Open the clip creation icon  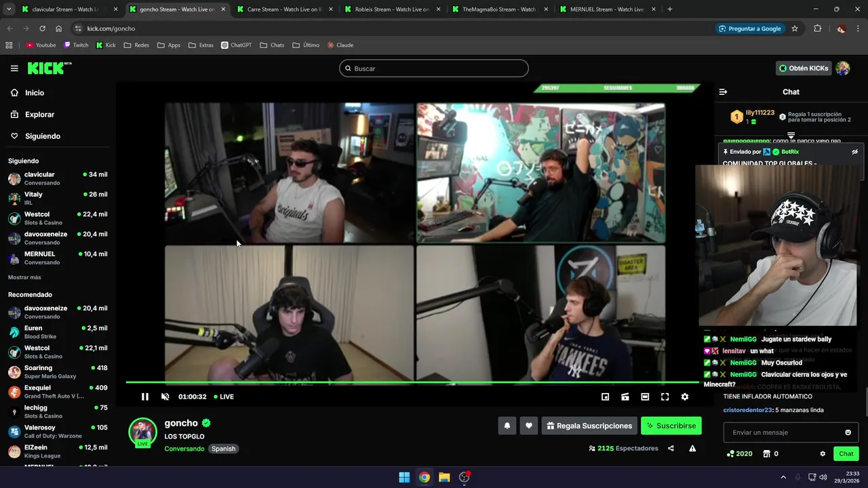625,396
